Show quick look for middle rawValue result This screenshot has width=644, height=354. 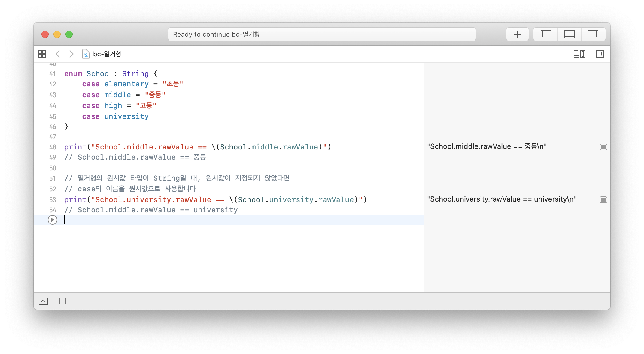tap(603, 147)
